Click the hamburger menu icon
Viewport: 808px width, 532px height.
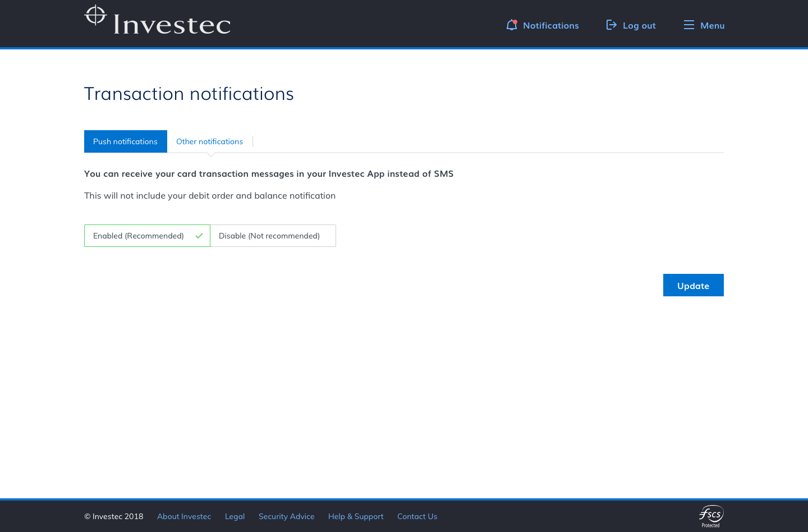688,25
